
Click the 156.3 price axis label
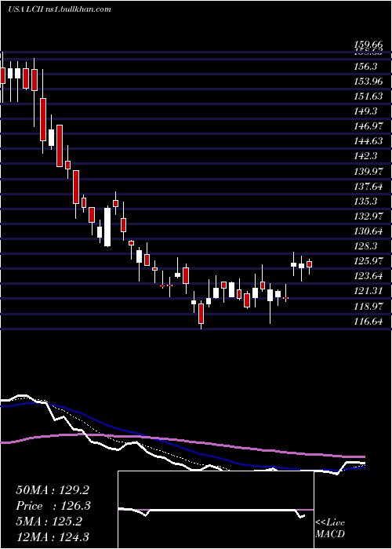(x=366, y=67)
